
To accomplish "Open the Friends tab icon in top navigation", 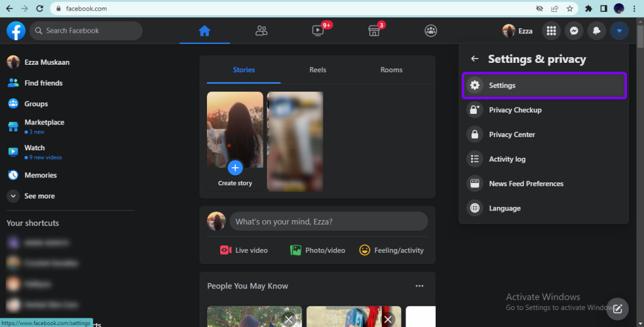I will point(262,30).
